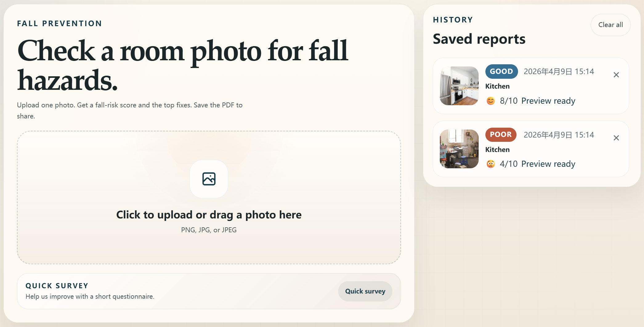Open the Preview ready report for the 4/10 kitchen
644x327 pixels.
pos(548,164)
